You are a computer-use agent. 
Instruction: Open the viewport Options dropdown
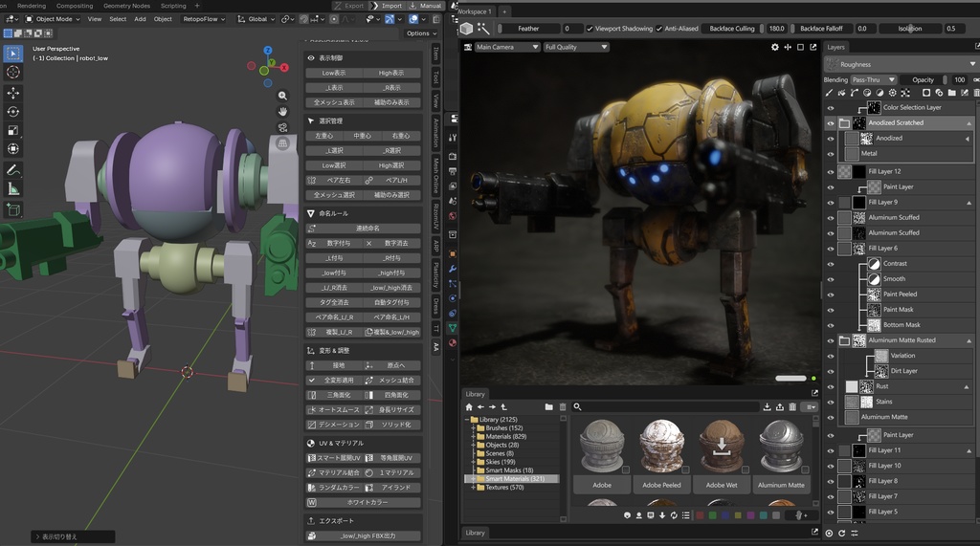click(421, 33)
